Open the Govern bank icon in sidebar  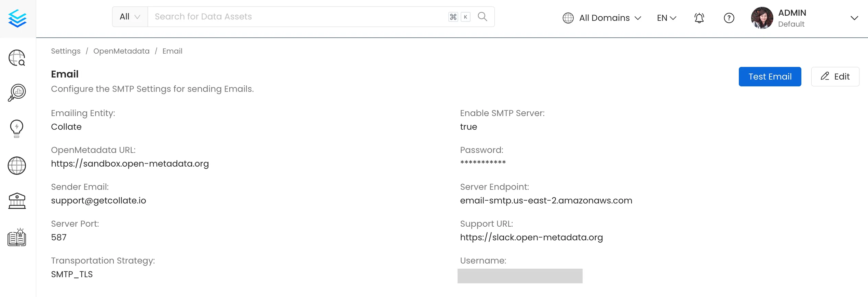(16, 201)
